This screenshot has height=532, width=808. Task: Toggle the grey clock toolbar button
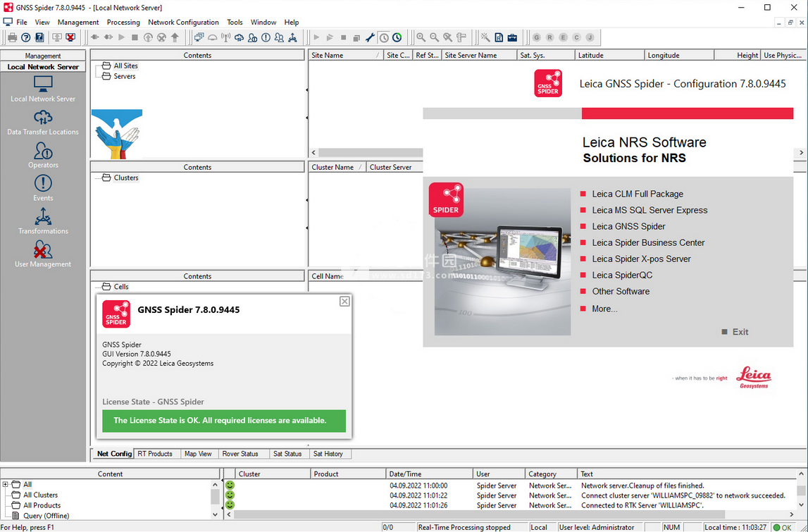(x=384, y=37)
